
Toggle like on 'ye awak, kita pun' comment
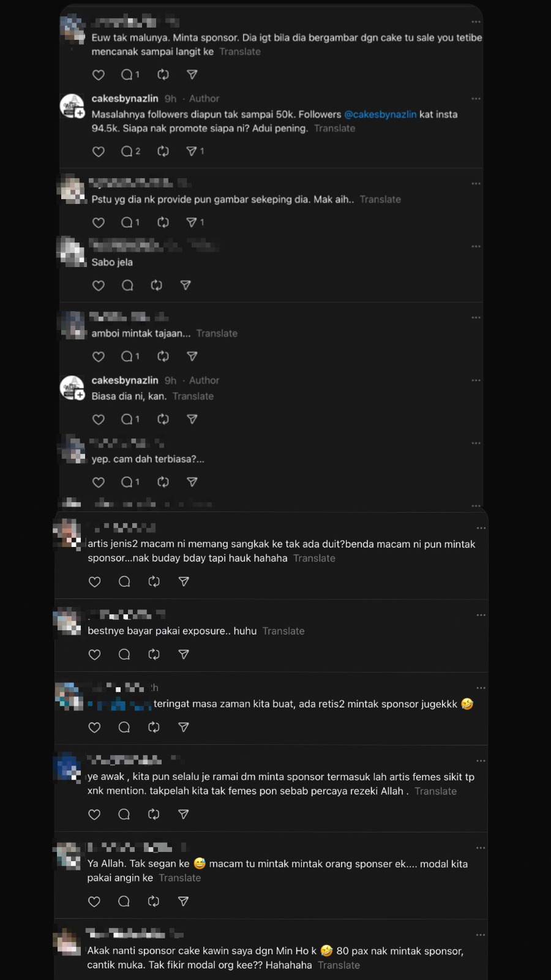coord(94,815)
